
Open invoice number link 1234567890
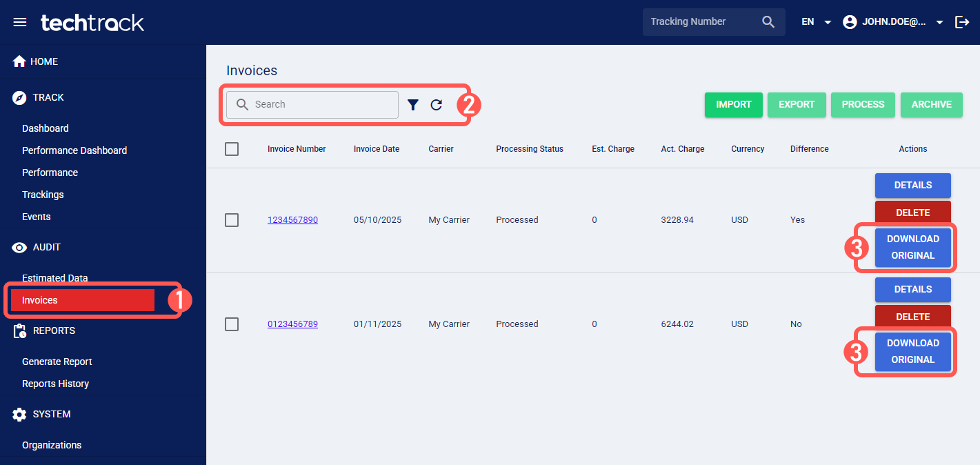tap(292, 220)
